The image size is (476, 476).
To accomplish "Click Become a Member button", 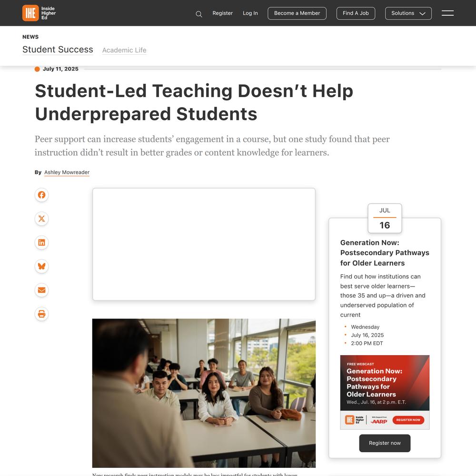I will click(x=297, y=13).
